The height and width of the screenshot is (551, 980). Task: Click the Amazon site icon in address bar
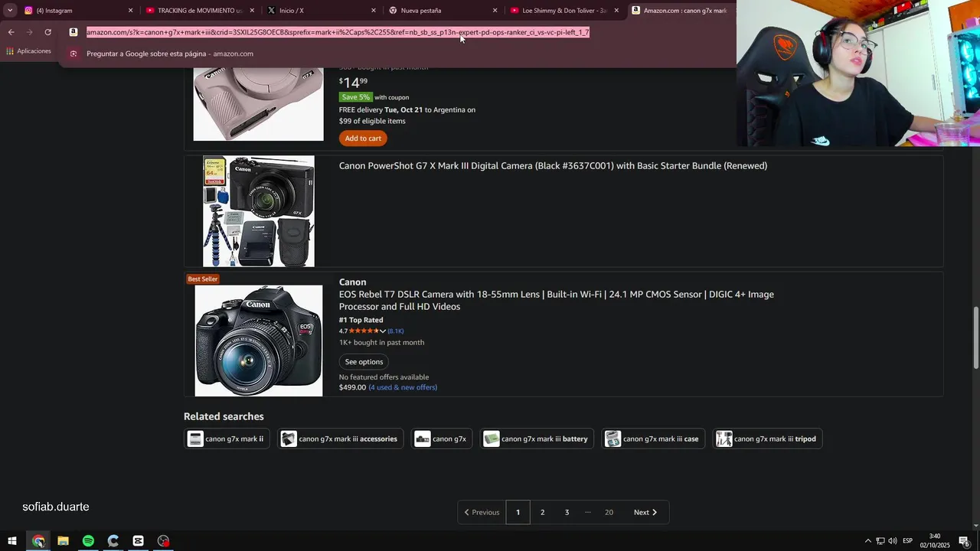pos(73,32)
